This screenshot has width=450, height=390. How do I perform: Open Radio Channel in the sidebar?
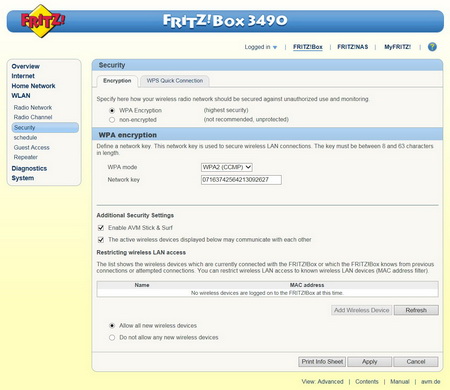pos(33,117)
